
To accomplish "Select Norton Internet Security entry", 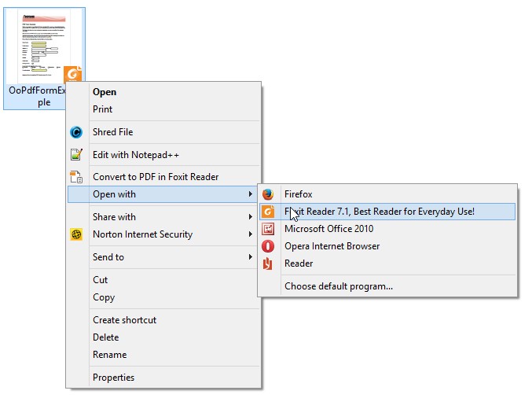I will point(164,234).
